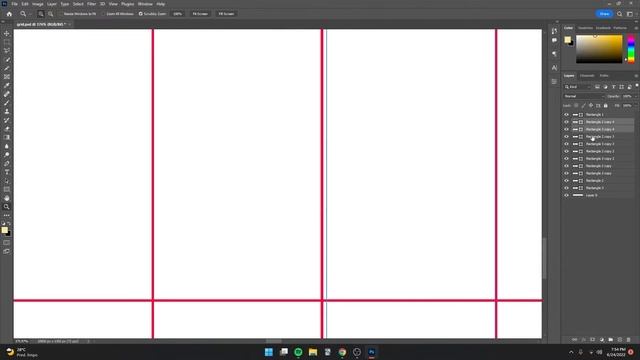This screenshot has height=360, width=640.
Task: Toggle lock transparent pixels
Action: click(x=576, y=106)
